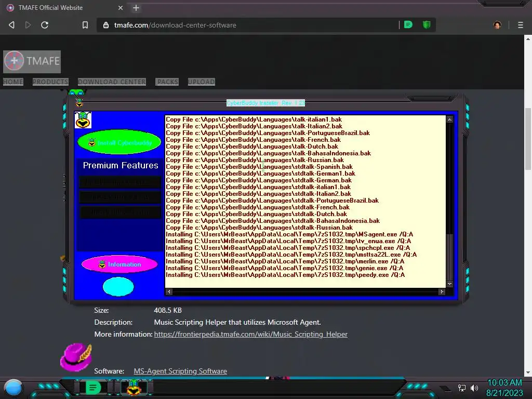The height and width of the screenshot is (399, 532).
Task: Open the DOWNLOAD CENTER nav item
Action: 112,82
